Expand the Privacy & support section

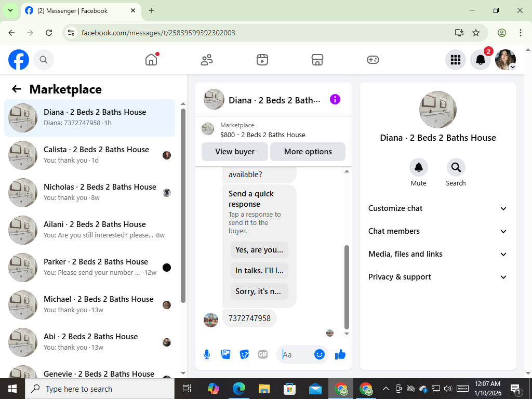[437, 277]
